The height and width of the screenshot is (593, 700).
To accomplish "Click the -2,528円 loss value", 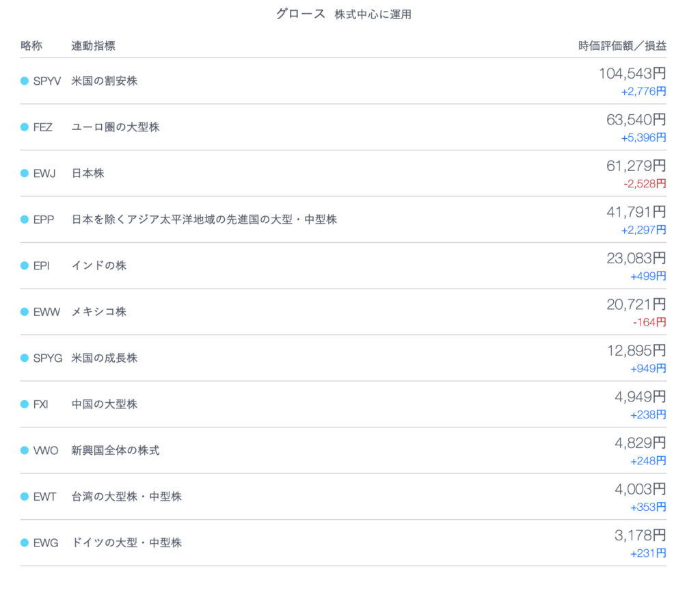I will tap(645, 184).
